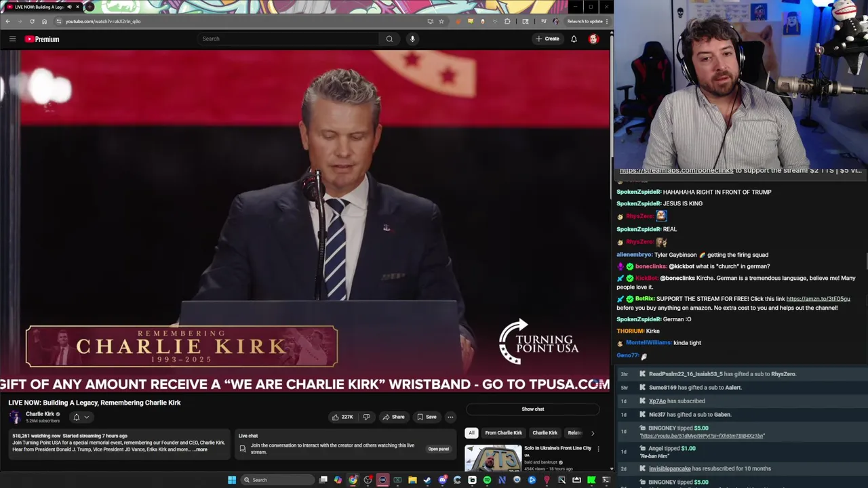The width and height of the screenshot is (868, 488).
Task: Click the video title LIVE NOW: Building A Legacy
Action: point(94,403)
